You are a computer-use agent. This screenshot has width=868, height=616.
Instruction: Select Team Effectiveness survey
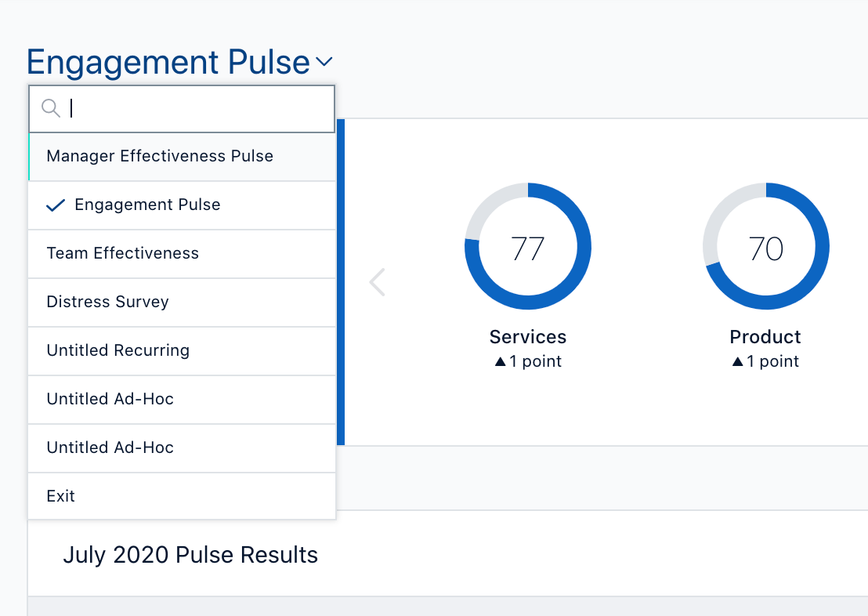coord(182,254)
